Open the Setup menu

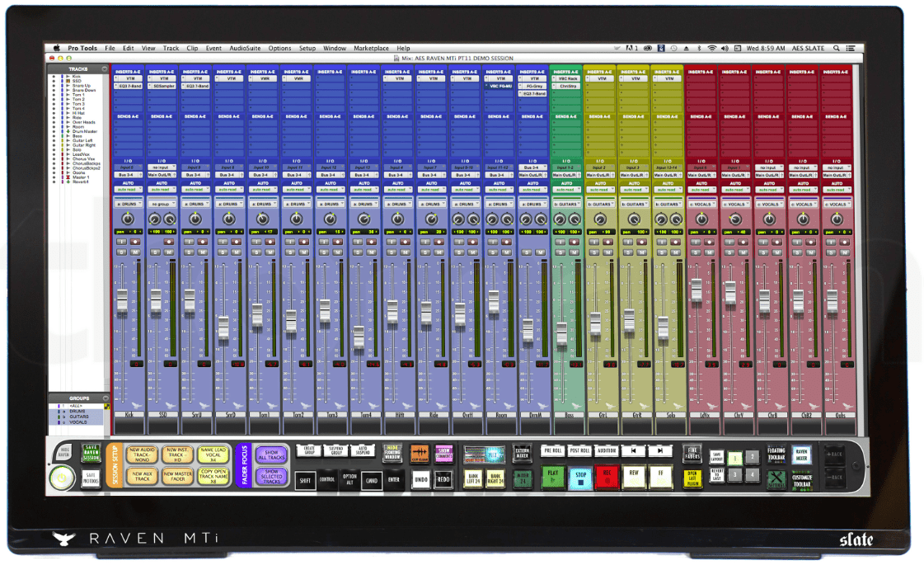(307, 49)
